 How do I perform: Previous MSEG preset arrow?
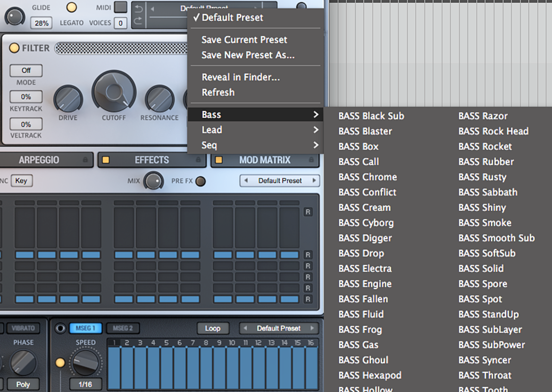pyautogui.click(x=245, y=328)
